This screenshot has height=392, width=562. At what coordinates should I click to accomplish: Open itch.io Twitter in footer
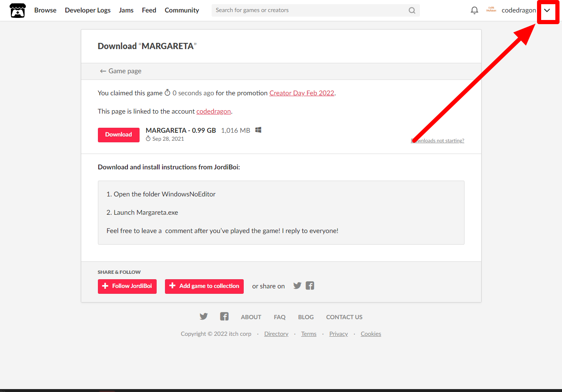tap(204, 317)
